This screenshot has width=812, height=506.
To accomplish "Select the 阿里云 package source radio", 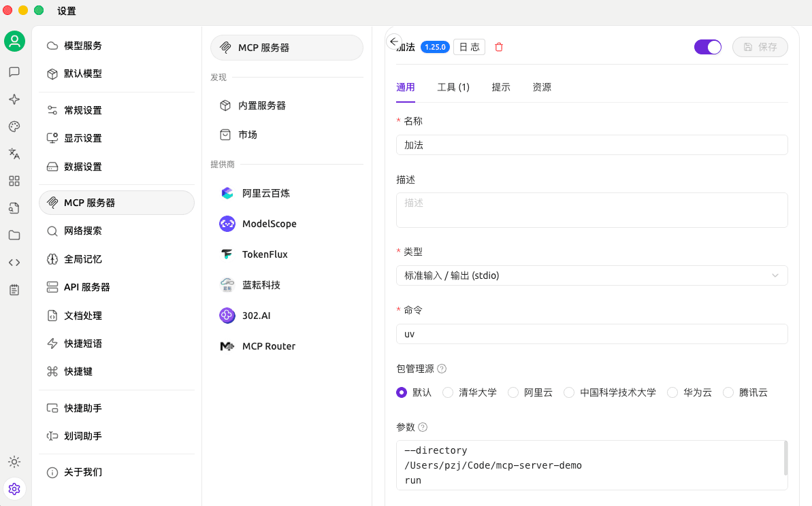I will click(x=513, y=392).
